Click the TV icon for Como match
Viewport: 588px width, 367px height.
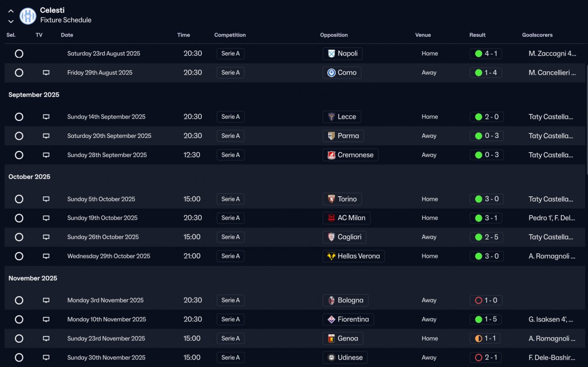pyautogui.click(x=46, y=73)
